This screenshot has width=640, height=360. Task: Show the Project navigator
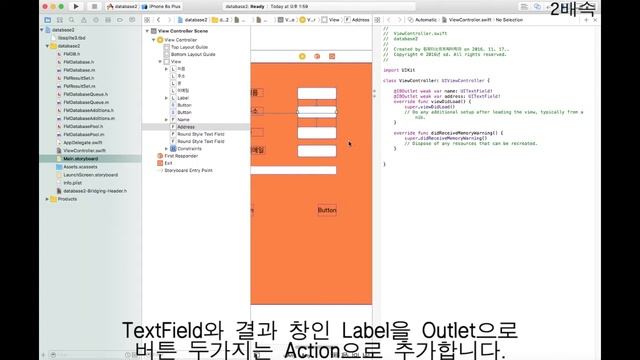click(x=48, y=20)
